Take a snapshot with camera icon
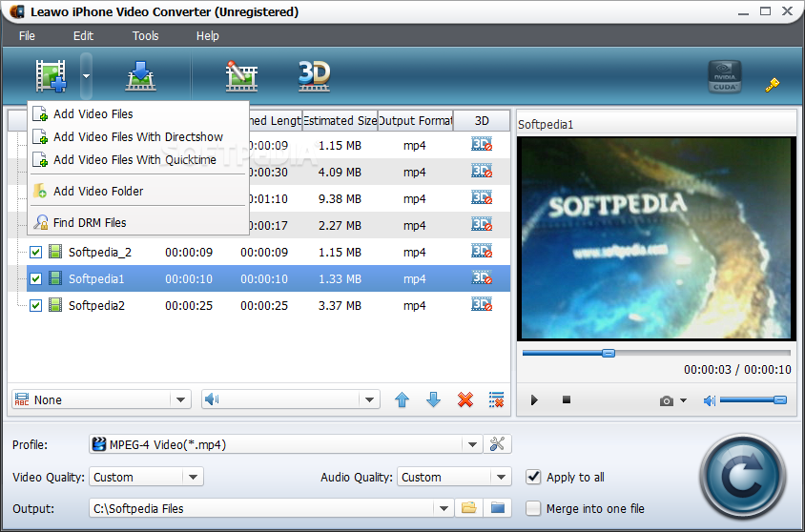 coord(667,400)
